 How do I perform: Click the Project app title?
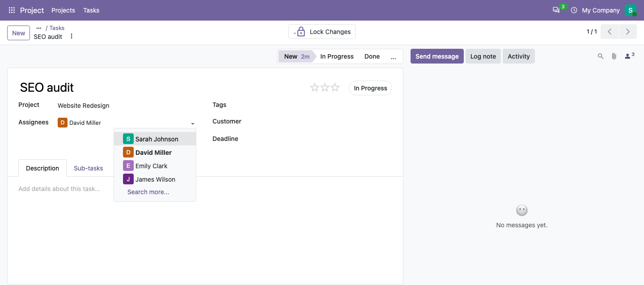[x=32, y=10]
